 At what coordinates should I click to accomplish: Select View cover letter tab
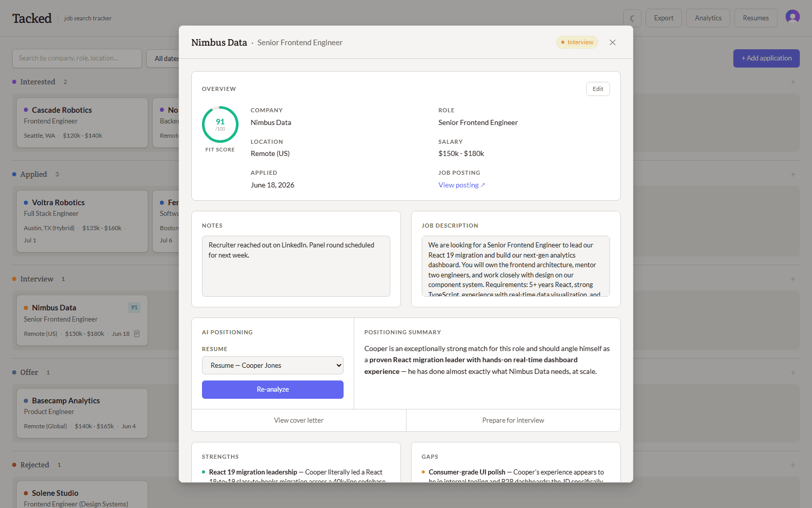(298, 421)
